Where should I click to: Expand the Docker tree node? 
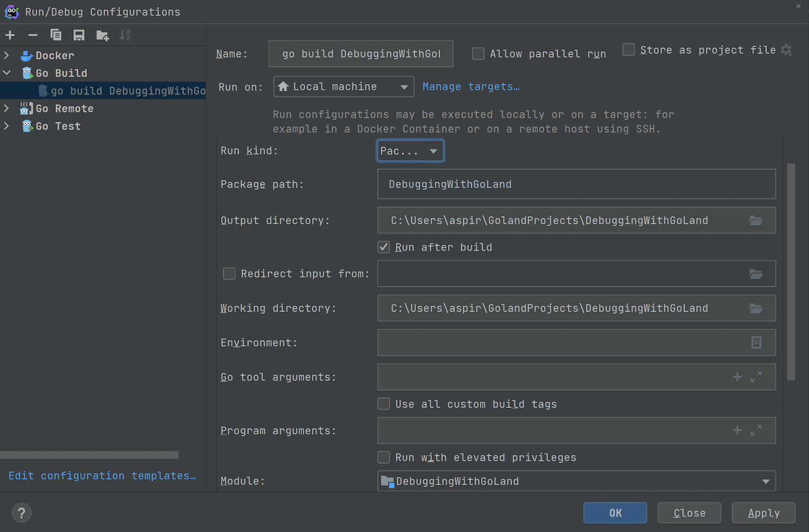(x=6, y=55)
